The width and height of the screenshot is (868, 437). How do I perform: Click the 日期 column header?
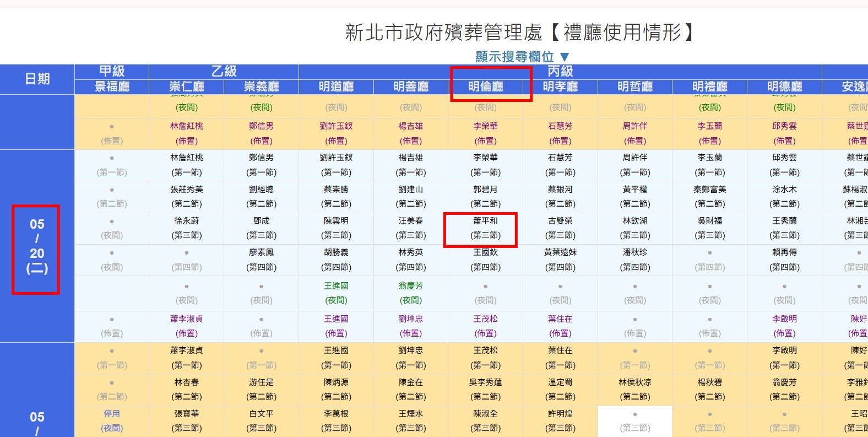click(37, 79)
